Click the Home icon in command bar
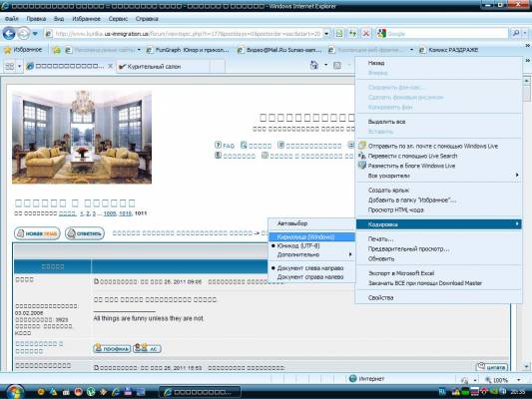Image resolution: width=532 pixels, height=399 pixels. click(x=314, y=65)
